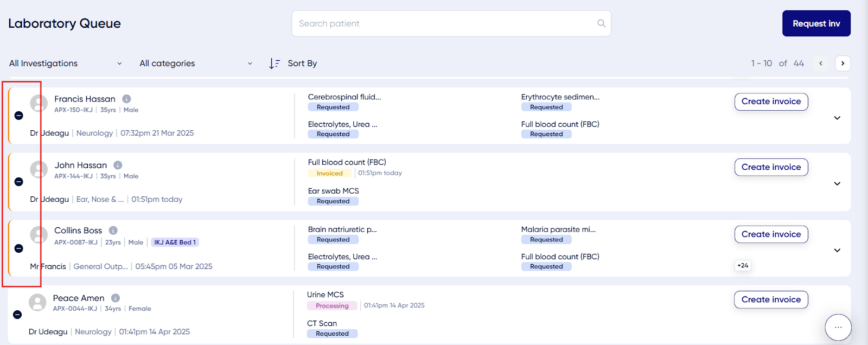The width and height of the screenshot is (868, 345).
Task: Select CT Scan test entry
Action: point(322,323)
